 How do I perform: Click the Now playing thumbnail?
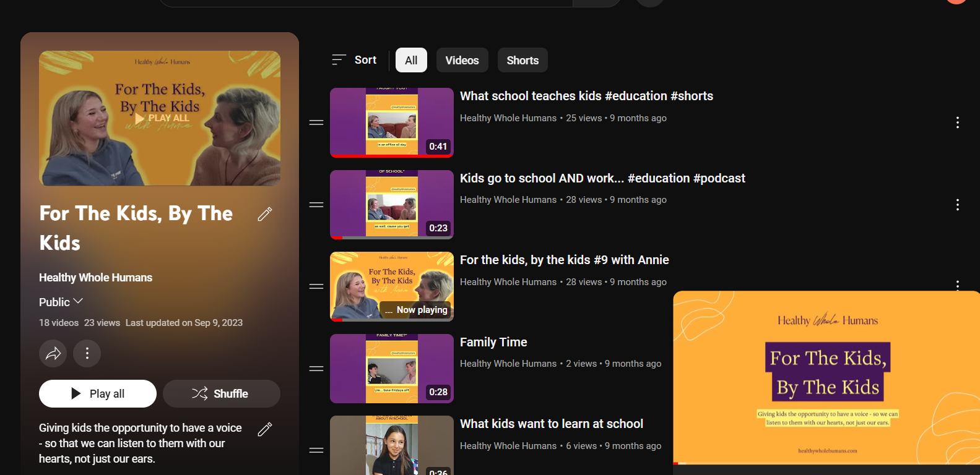click(x=392, y=286)
